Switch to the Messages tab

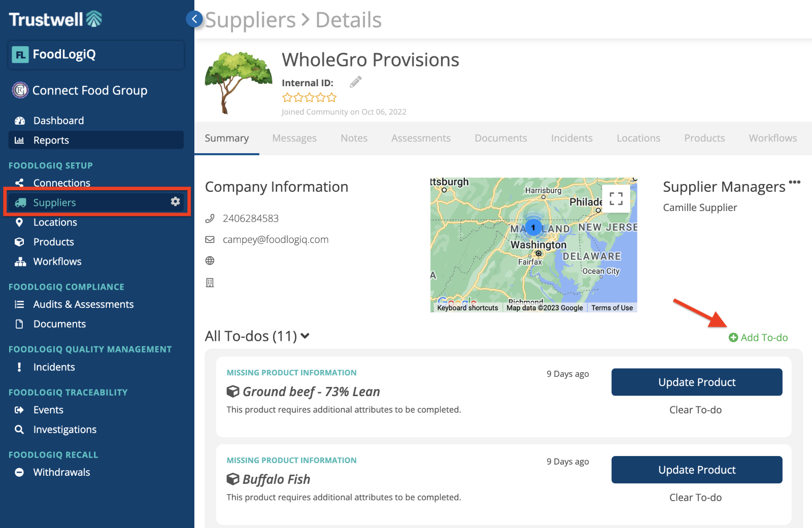coord(294,138)
